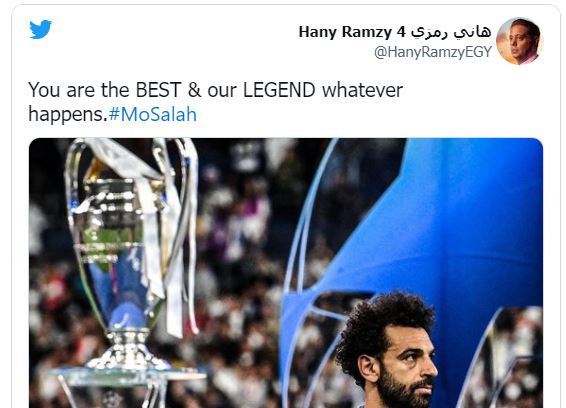Open Hany Ramzy's round profile picture

pos(519,41)
